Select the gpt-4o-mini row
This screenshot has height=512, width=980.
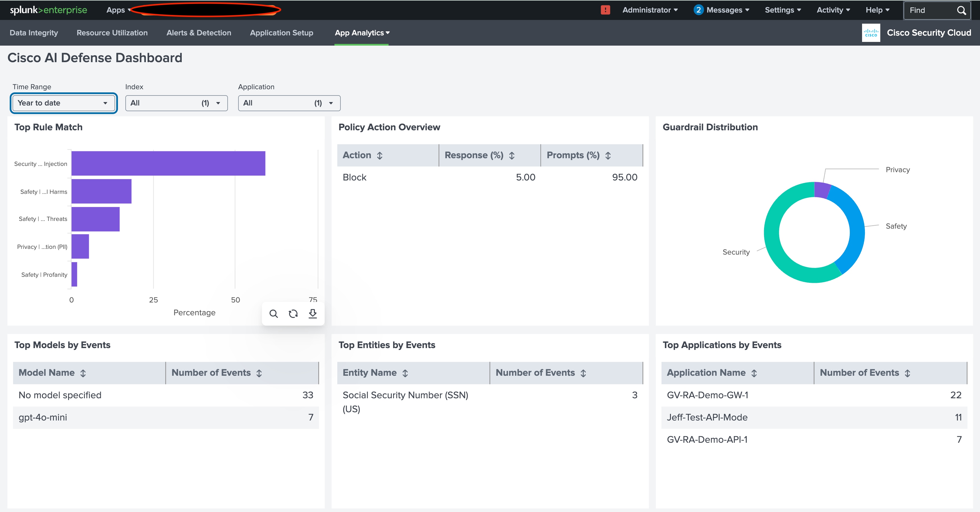[166, 418]
